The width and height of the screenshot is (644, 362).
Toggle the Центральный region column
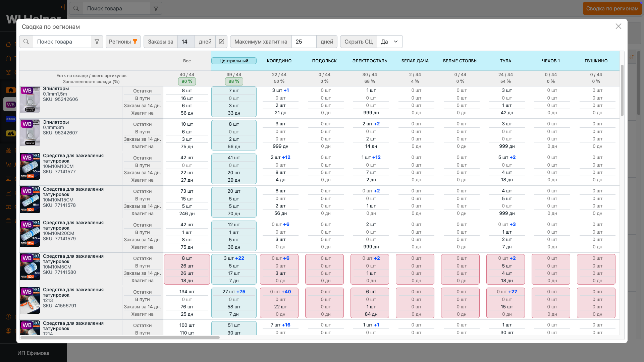click(x=234, y=61)
